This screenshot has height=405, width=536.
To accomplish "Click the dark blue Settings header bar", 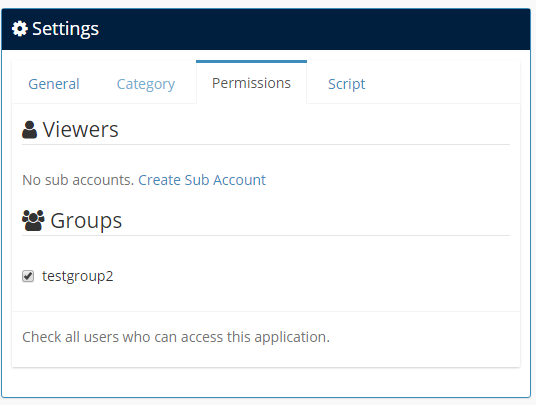I will coord(266,29).
